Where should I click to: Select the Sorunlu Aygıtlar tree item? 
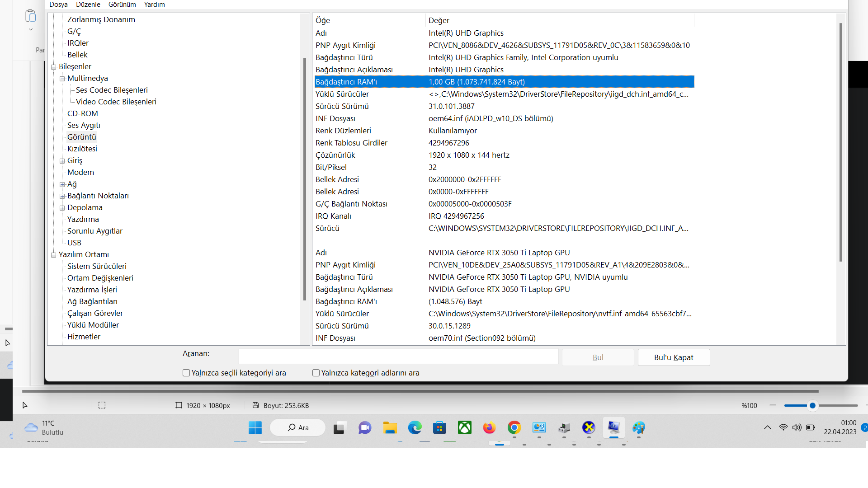pyautogui.click(x=95, y=231)
